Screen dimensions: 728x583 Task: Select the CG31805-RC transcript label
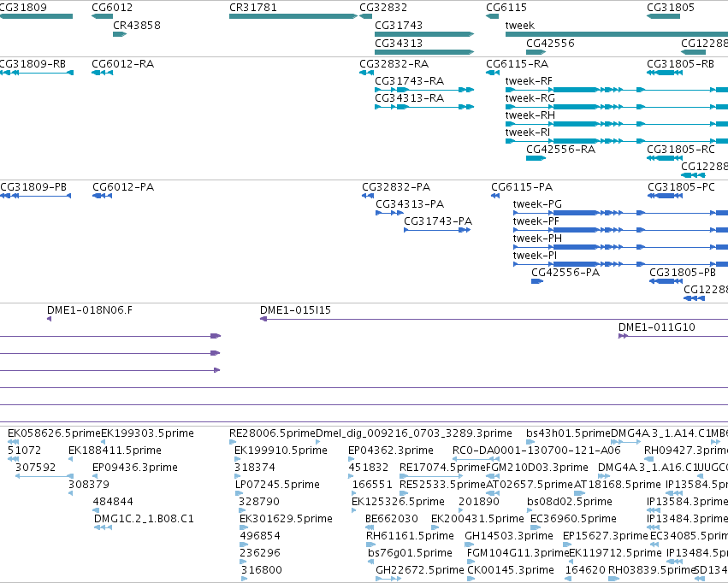click(x=681, y=150)
